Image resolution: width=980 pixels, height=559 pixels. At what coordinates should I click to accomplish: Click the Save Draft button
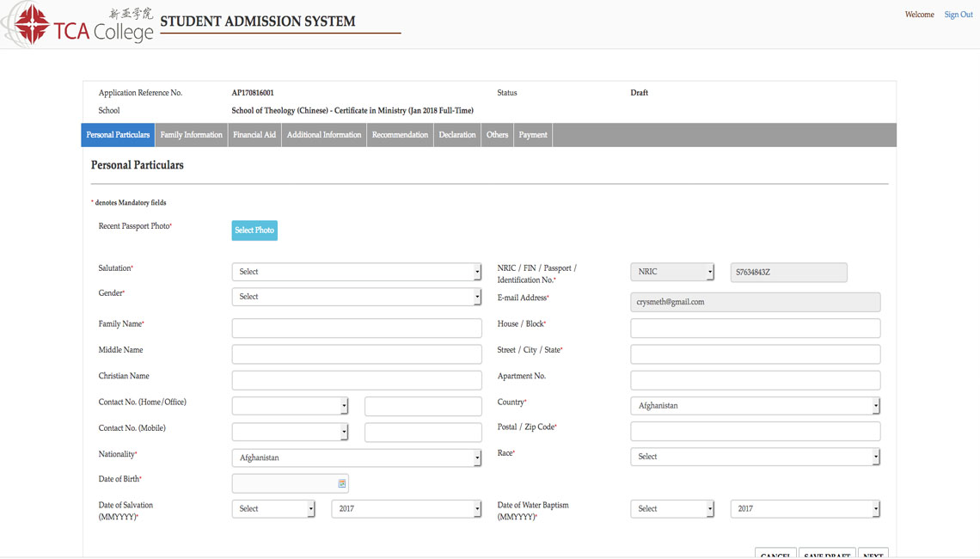(826, 553)
